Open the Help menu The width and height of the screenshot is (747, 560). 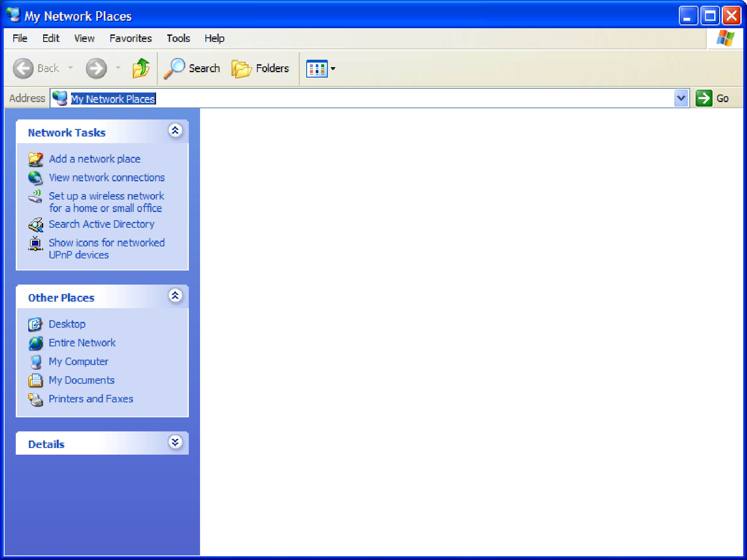point(215,38)
